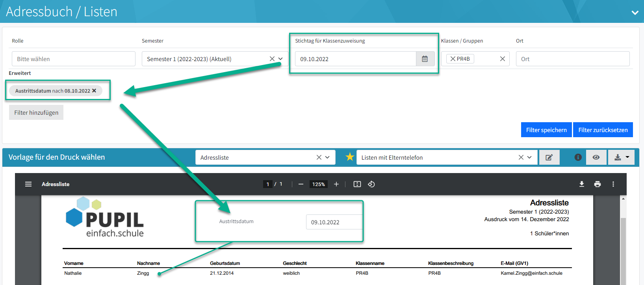Show template info icon

pos(578,157)
